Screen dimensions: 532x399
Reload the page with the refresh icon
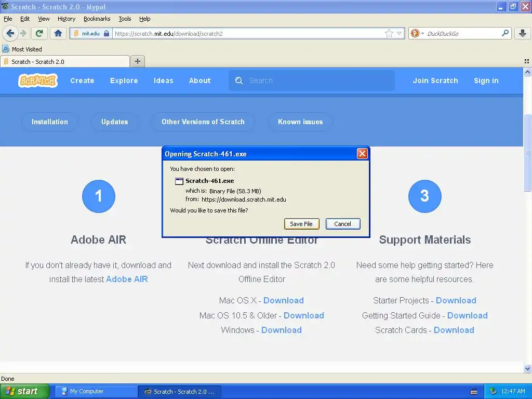[x=39, y=33]
